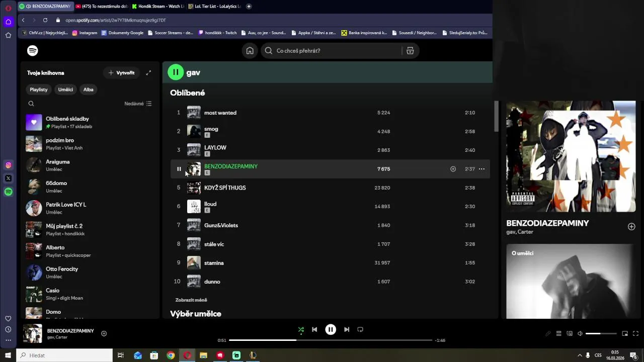Open the Instagram bookmark
Viewport: 644px width, 362px height.
point(85,33)
